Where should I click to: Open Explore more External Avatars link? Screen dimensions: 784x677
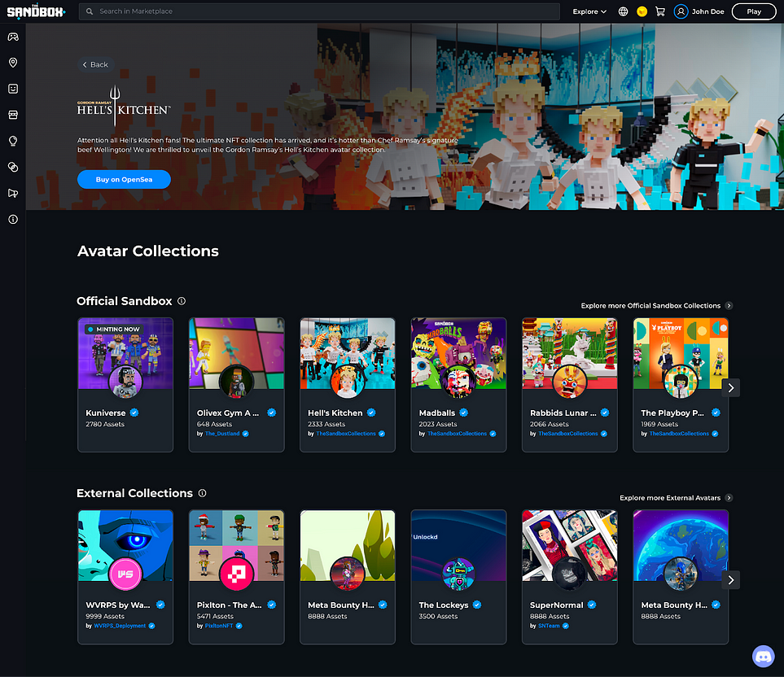click(670, 498)
